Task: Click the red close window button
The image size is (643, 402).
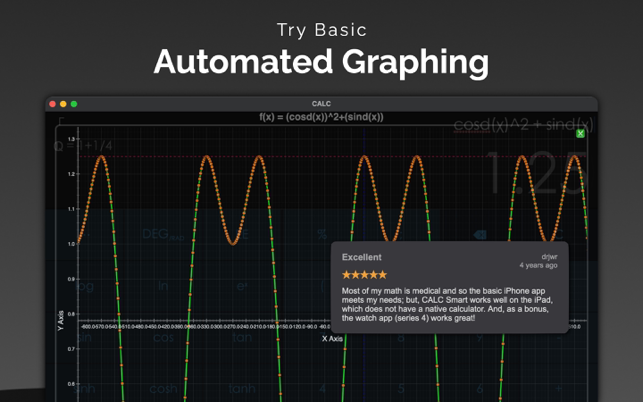Action: point(52,104)
